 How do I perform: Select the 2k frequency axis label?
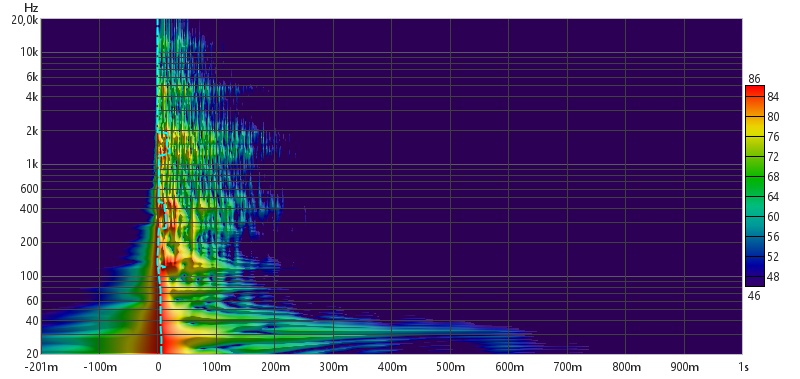[33, 131]
